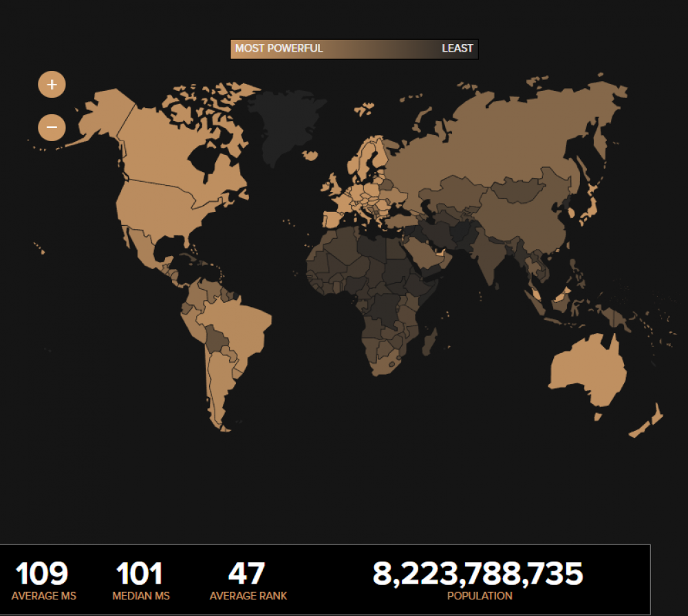Click the LEAST legend label
The image size is (688, 616).
[458, 49]
